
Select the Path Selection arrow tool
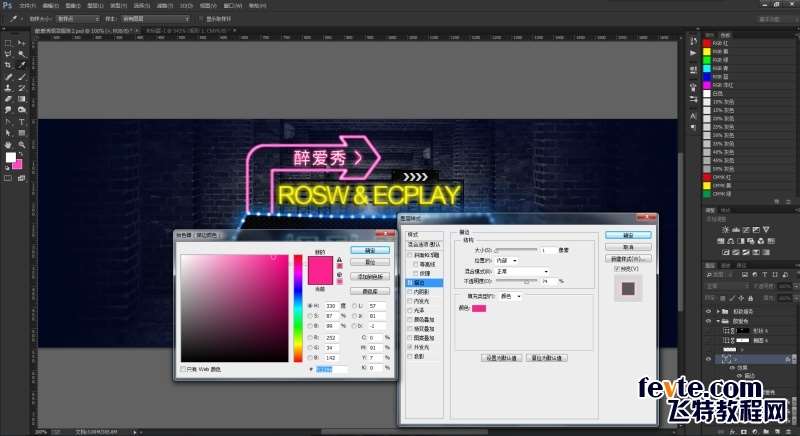(8, 133)
